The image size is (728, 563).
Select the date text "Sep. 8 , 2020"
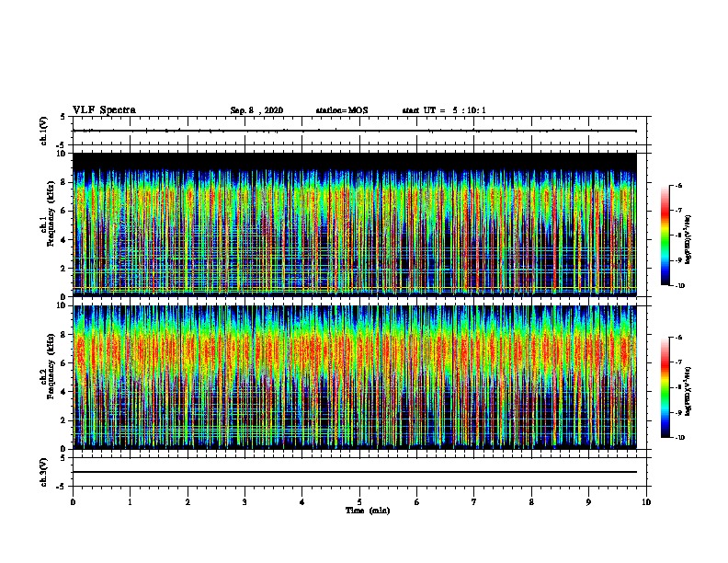click(x=256, y=110)
